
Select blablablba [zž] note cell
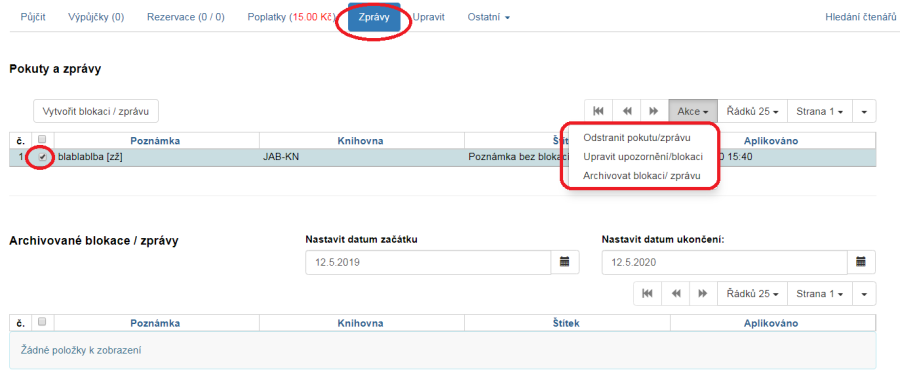pyautogui.click(x=157, y=157)
